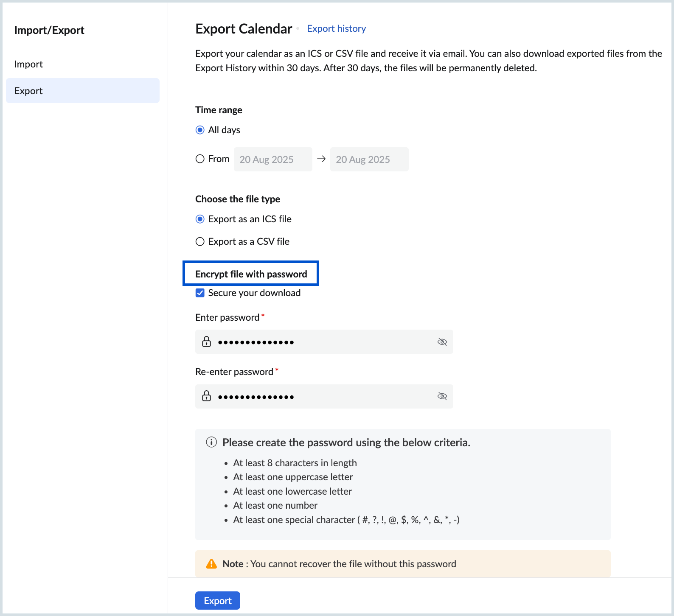Click lock icon in Re-enter password field

207,396
